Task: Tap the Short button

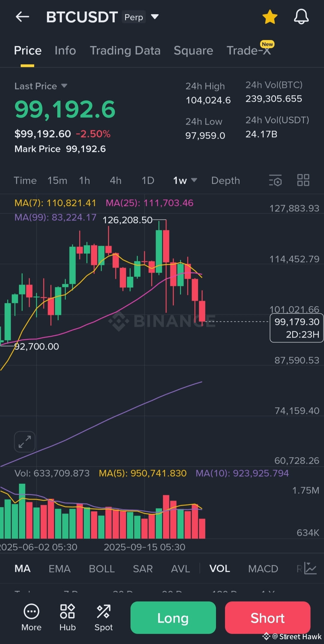Action: pyautogui.click(x=268, y=618)
